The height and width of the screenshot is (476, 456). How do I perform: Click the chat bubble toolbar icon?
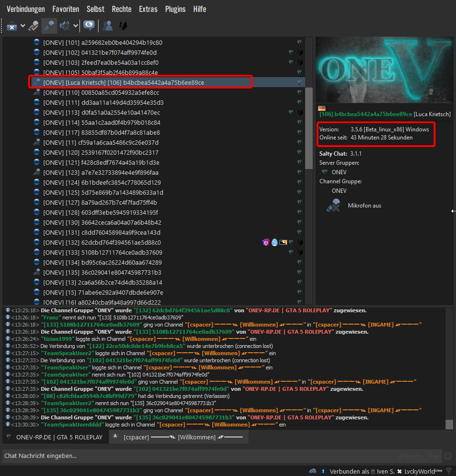[x=89, y=26]
